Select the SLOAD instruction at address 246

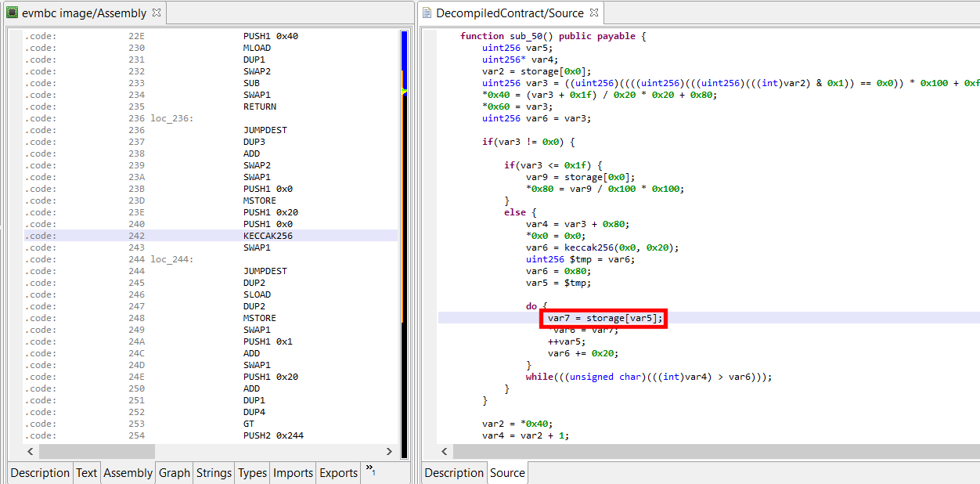tap(258, 294)
